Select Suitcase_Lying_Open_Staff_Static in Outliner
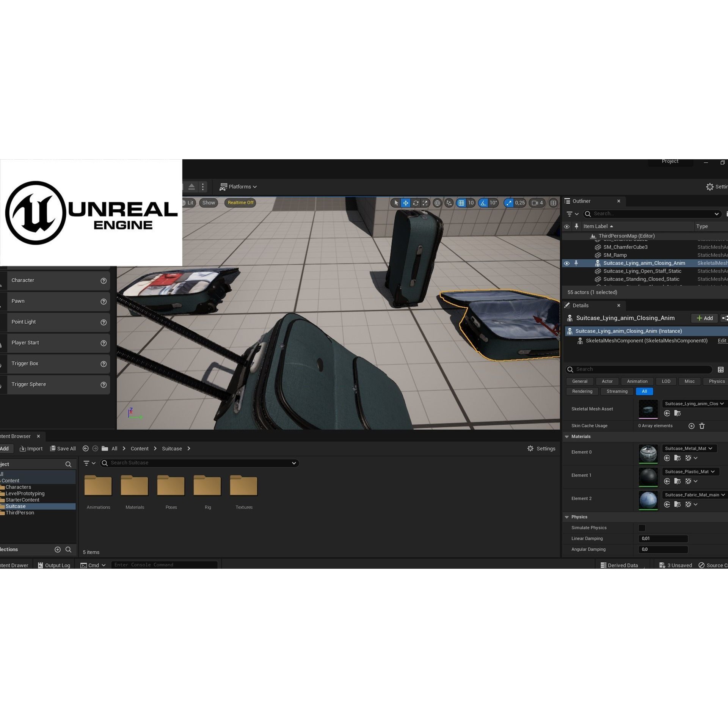This screenshot has height=728, width=728. [x=642, y=271]
